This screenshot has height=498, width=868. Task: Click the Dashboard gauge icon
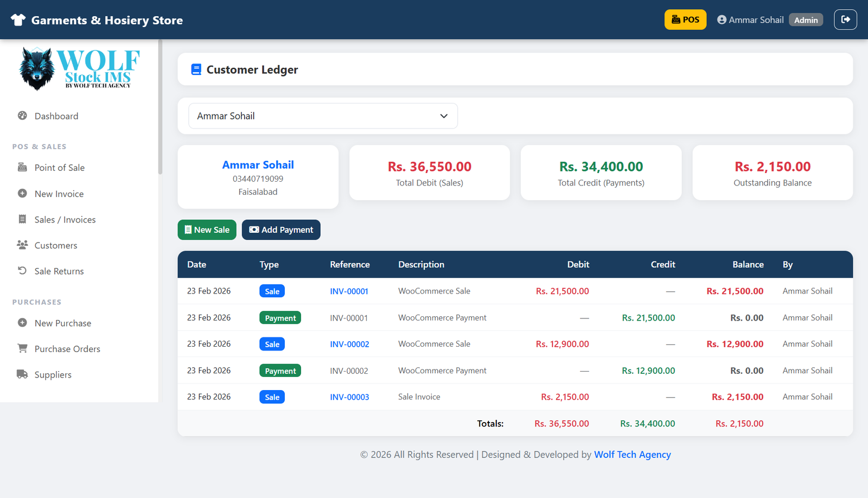coord(22,116)
